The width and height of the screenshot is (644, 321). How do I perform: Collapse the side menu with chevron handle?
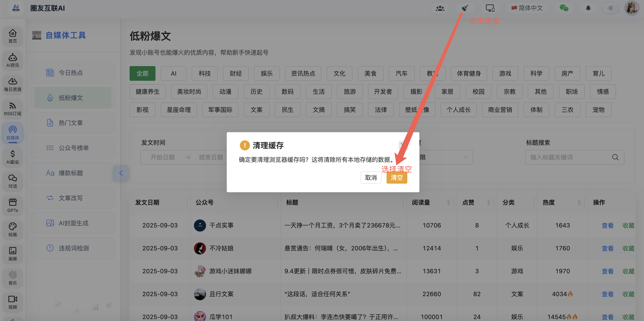click(x=121, y=173)
